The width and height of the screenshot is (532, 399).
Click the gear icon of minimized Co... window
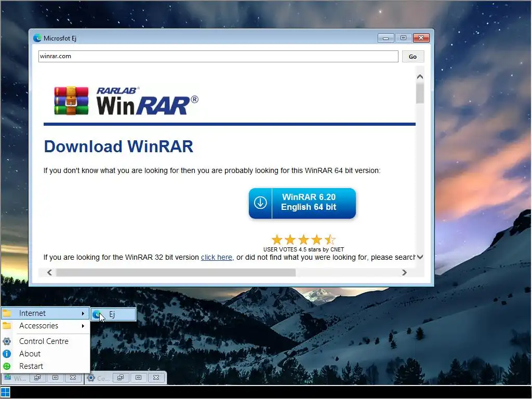90,378
